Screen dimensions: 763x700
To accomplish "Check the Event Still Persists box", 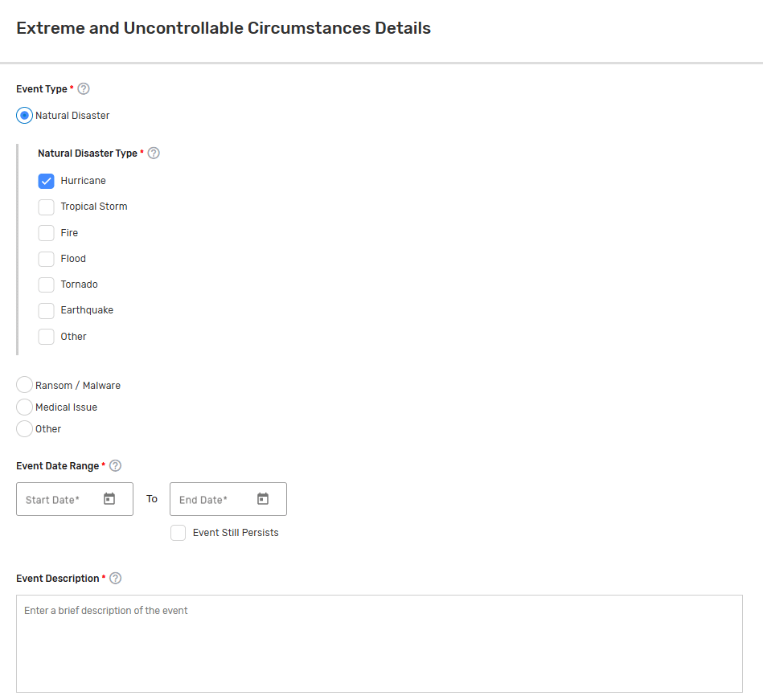I will click(178, 533).
